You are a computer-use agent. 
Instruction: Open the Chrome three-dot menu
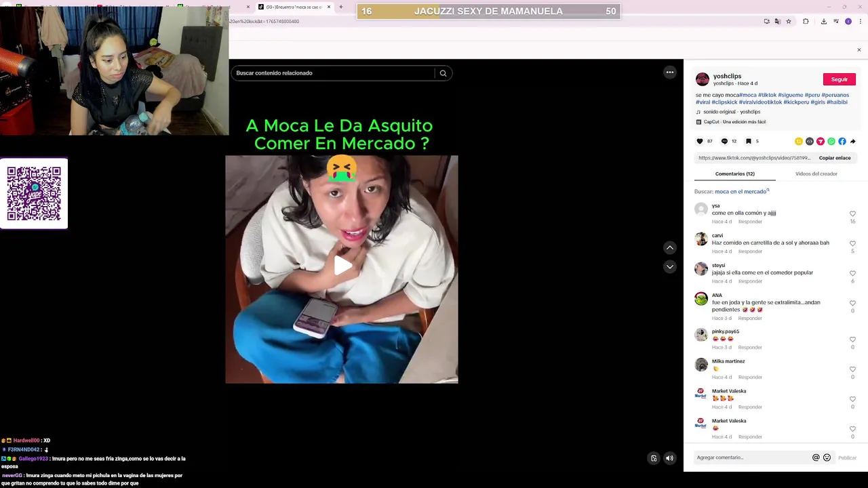point(859,22)
